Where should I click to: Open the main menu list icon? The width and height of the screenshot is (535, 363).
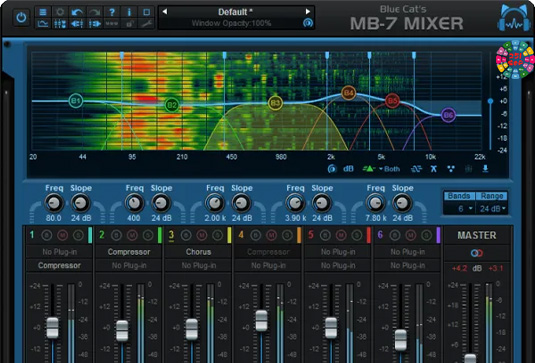43,12
